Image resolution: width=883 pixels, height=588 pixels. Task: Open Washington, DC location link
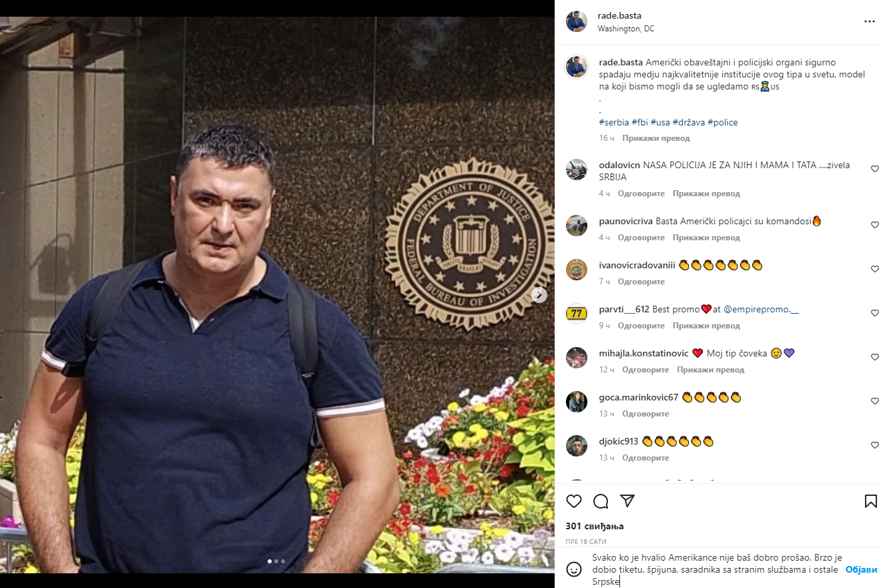coord(626,29)
